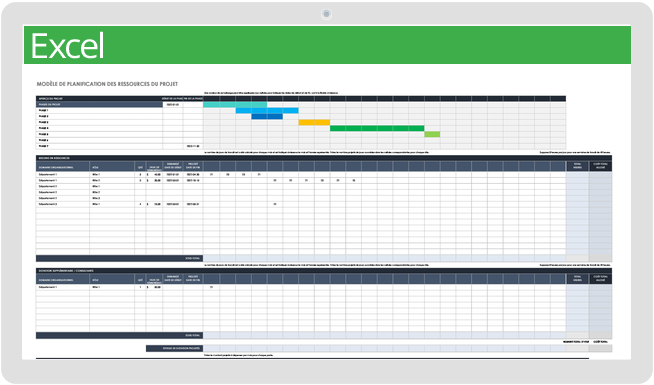Select the Coût total alloué header in Dotation supplémentaire

click(600, 279)
